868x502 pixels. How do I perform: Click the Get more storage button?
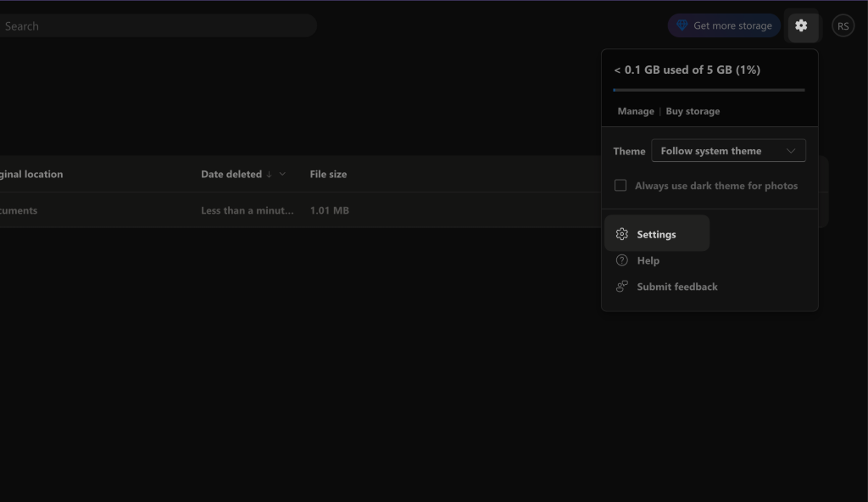click(724, 25)
